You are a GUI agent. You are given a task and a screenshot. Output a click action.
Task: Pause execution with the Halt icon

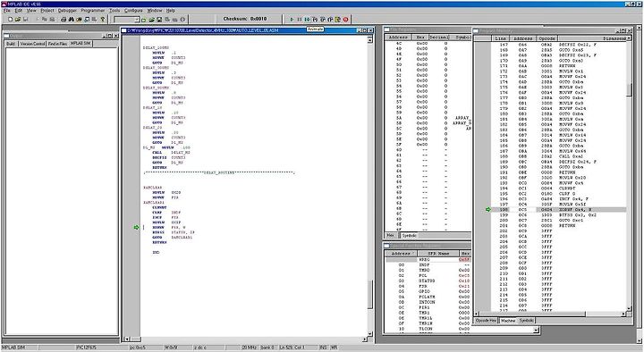click(300, 20)
